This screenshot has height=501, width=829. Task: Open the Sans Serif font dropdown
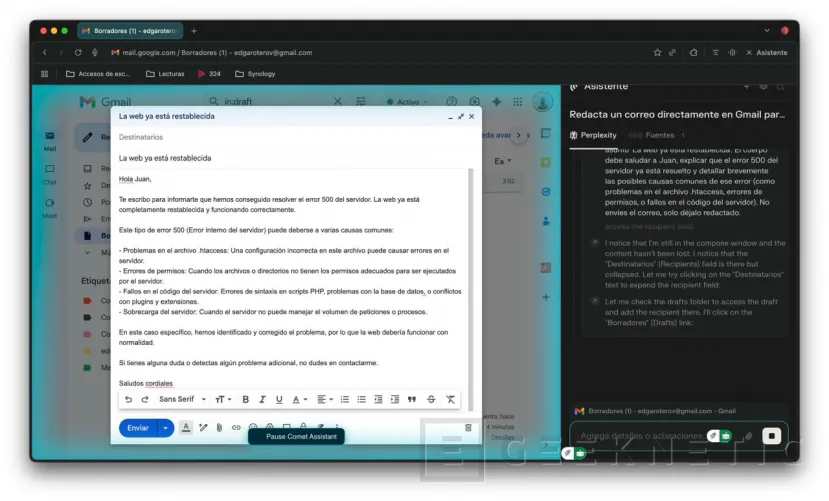coord(182,400)
